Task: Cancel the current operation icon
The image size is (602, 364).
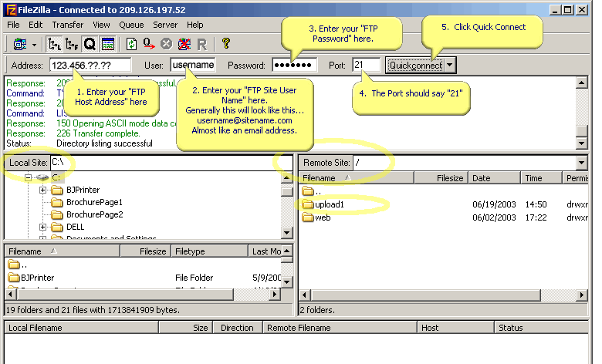Action: [x=166, y=45]
